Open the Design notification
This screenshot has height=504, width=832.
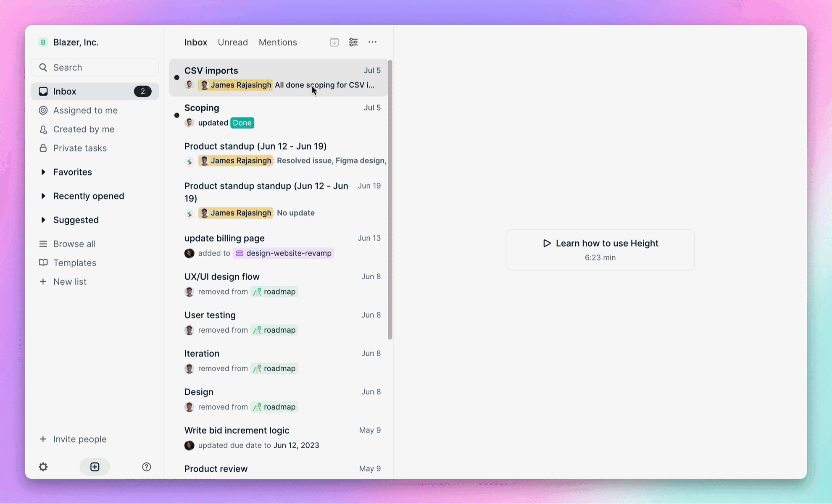(x=279, y=399)
